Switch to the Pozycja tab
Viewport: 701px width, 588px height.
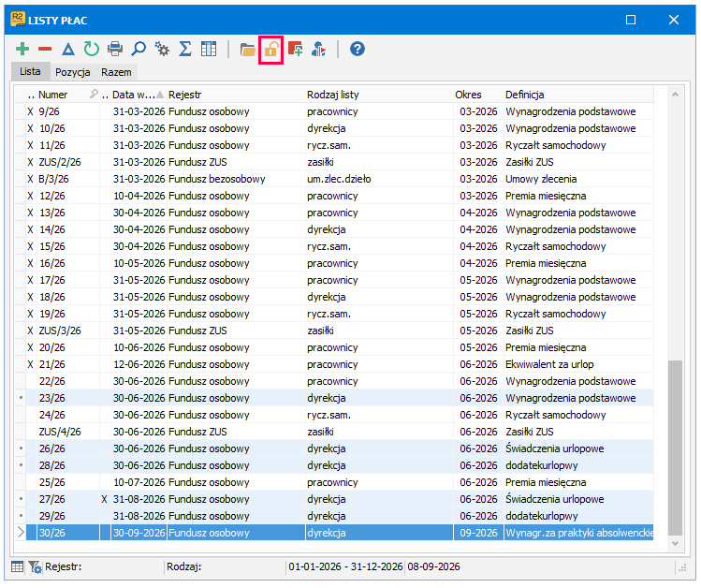[x=72, y=72]
